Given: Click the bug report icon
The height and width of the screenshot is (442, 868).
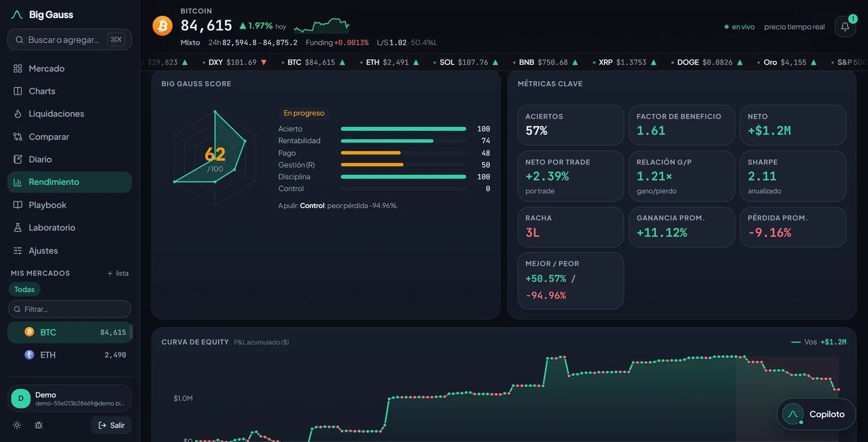Looking at the screenshot, I should pyautogui.click(x=38, y=425).
